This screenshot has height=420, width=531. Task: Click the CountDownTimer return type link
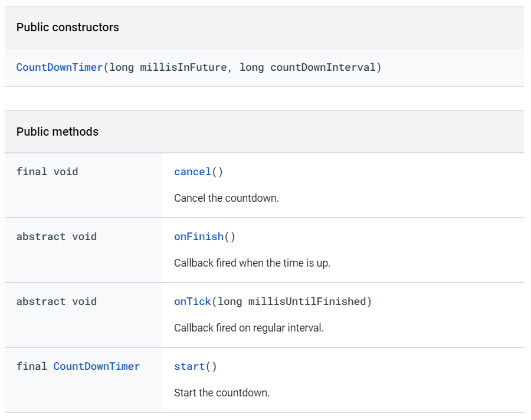97,366
